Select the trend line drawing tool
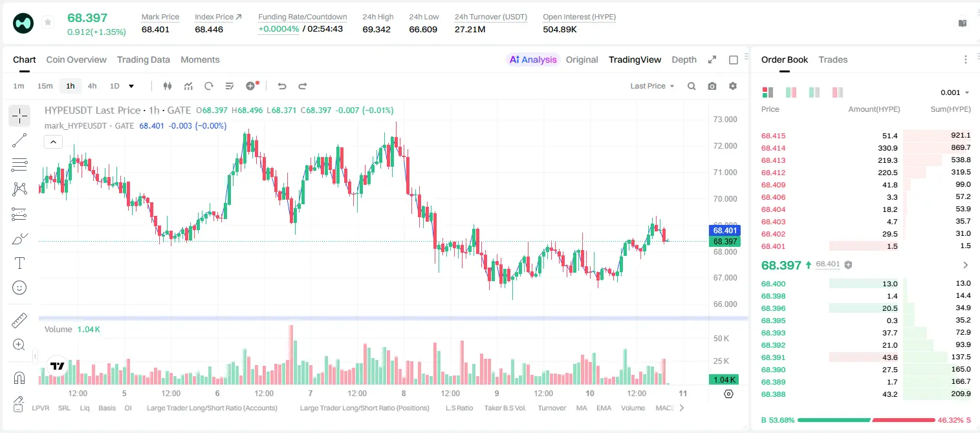The image size is (980, 433). point(19,140)
